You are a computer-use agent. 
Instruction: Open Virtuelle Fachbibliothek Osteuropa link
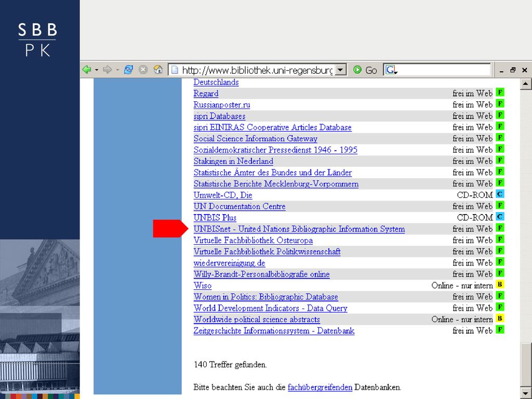253,240
